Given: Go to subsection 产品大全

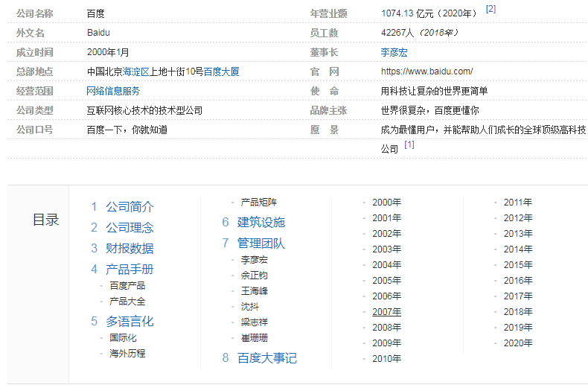Looking at the screenshot, I should tap(127, 302).
